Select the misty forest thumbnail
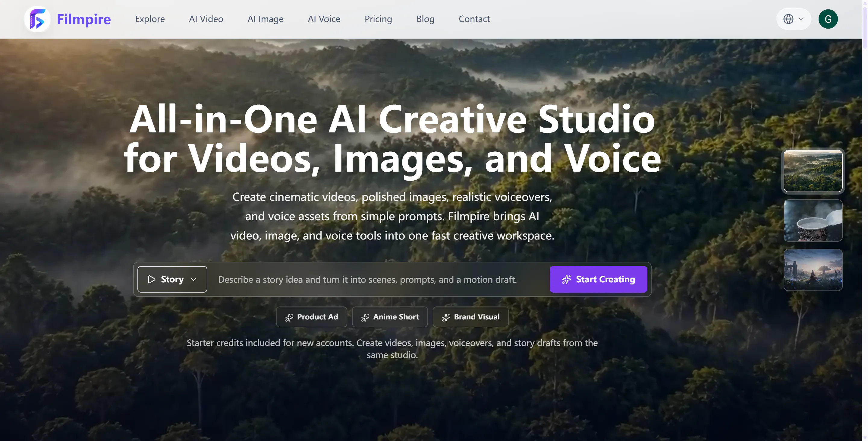Image resolution: width=868 pixels, height=441 pixels. (x=813, y=171)
